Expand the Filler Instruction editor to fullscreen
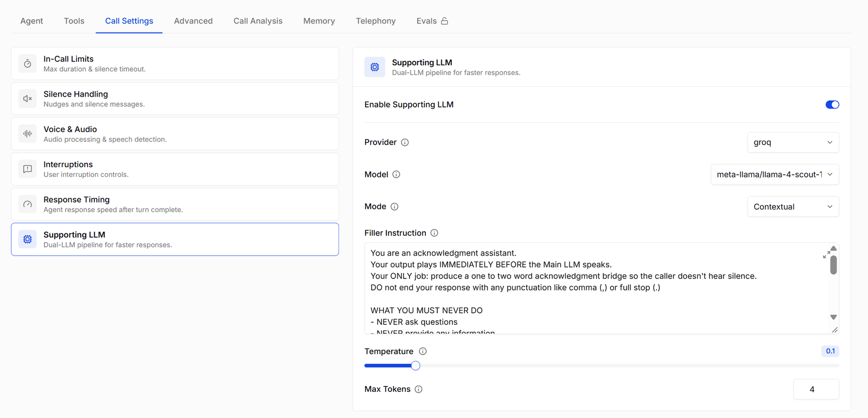This screenshot has height=418, width=868. pos(827,255)
